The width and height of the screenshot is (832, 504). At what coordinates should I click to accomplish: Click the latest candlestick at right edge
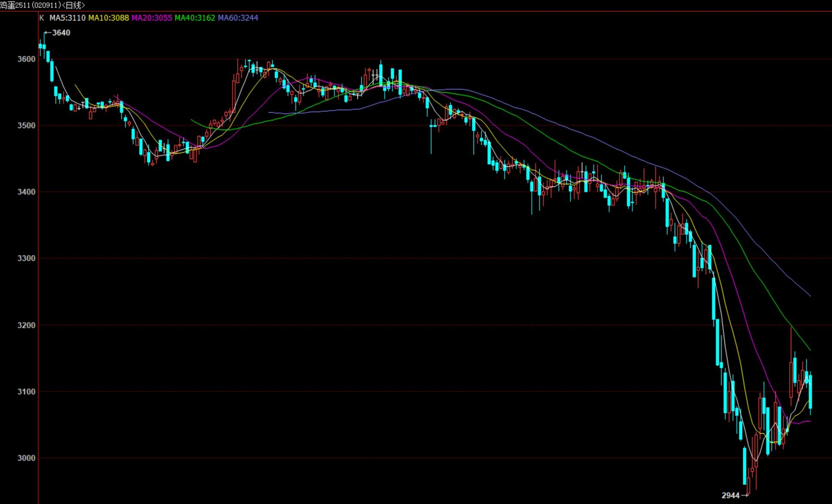click(x=811, y=392)
